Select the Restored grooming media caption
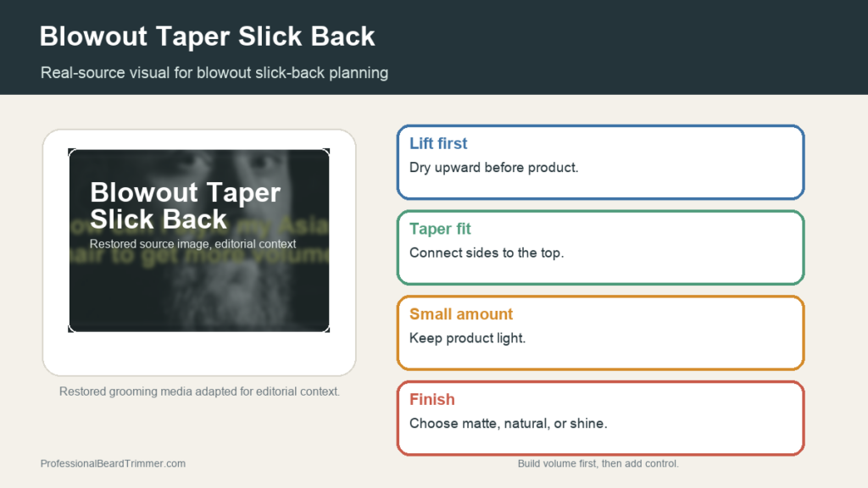 pos(199,391)
